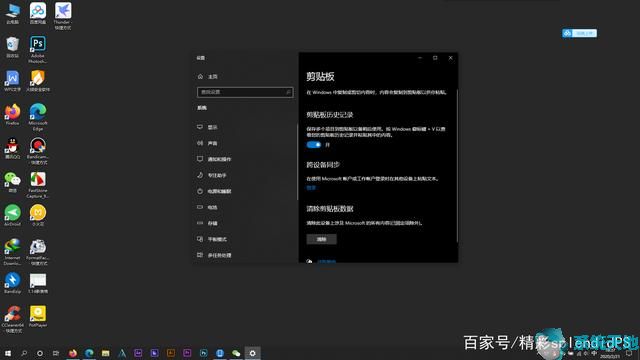The width and height of the screenshot is (640, 360).
Task: Open Task View on the taskbar
Action: click(56, 353)
